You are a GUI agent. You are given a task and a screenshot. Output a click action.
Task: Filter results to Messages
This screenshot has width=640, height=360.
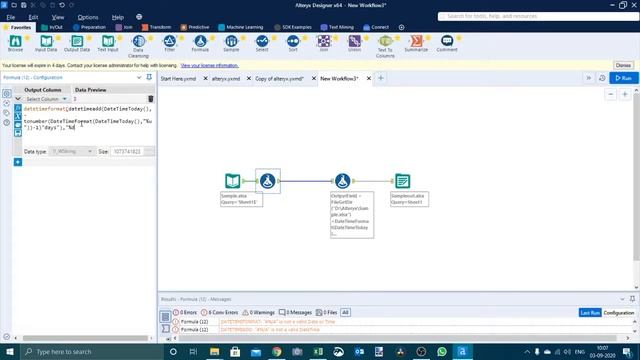coord(296,312)
